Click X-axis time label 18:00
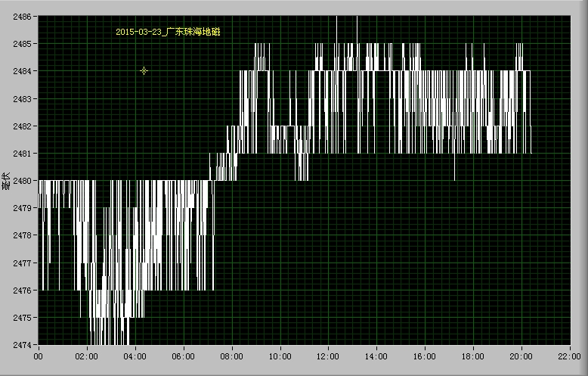 tap(472, 356)
